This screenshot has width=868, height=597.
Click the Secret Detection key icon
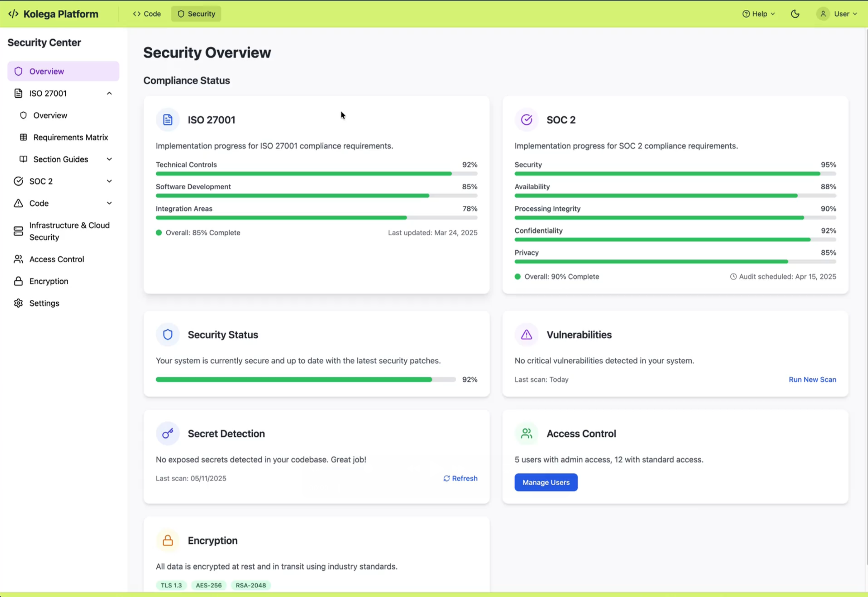pyautogui.click(x=167, y=433)
